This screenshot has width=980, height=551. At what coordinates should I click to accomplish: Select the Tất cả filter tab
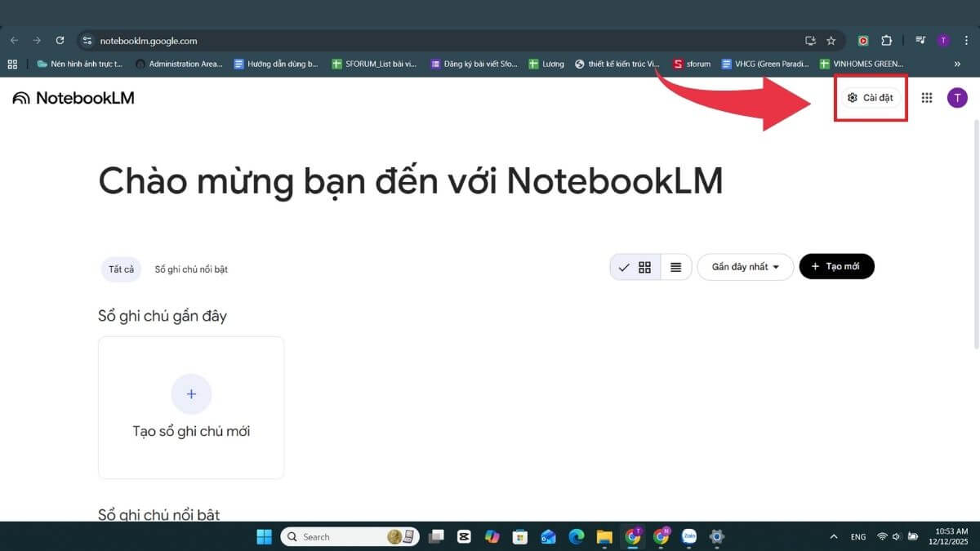[120, 269]
